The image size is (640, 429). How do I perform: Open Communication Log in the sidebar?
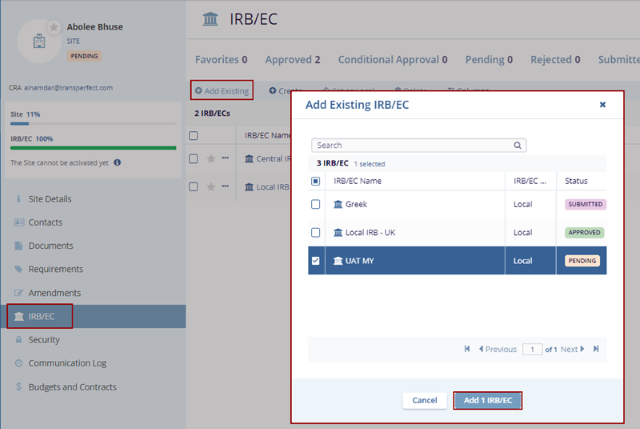(67, 363)
